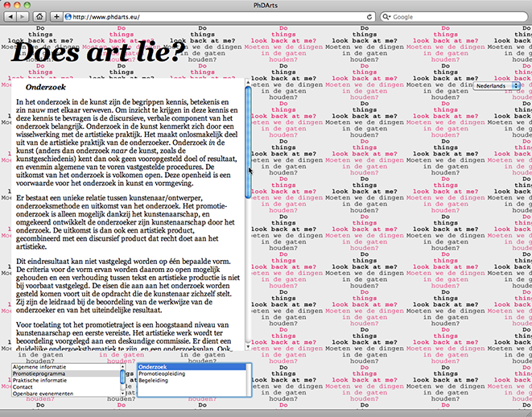Click the browser Back arrow button
The image size is (532, 417).
pyautogui.click(x=10, y=16)
